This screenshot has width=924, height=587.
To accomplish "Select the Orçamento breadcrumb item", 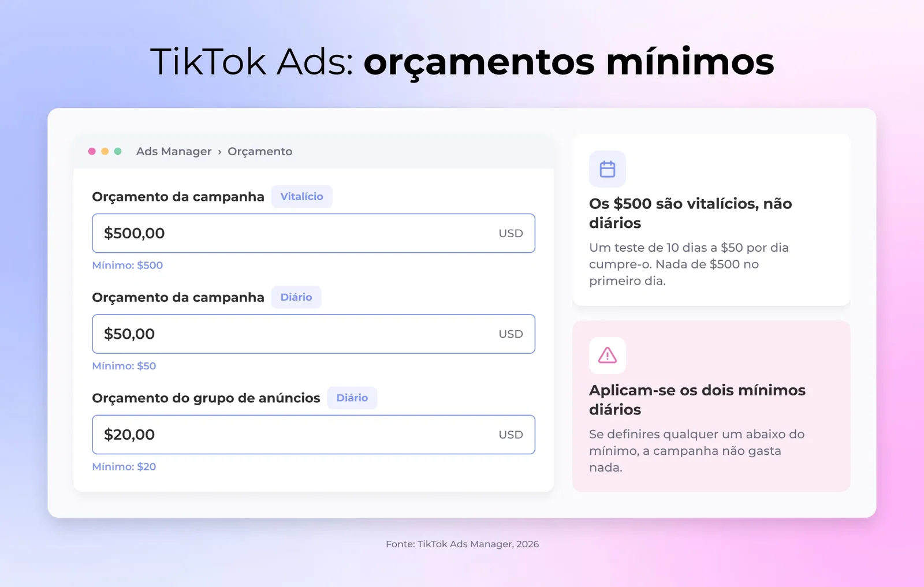I will [260, 151].
